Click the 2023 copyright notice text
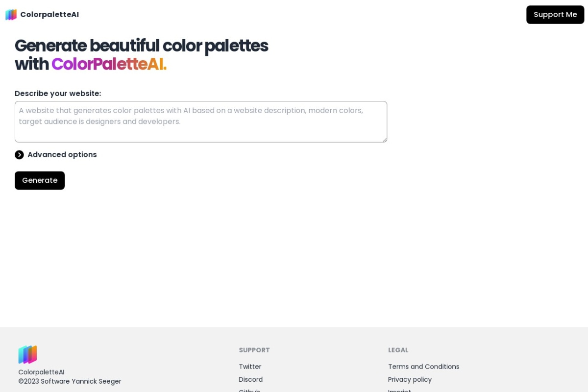 pyautogui.click(x=70, y=381)
